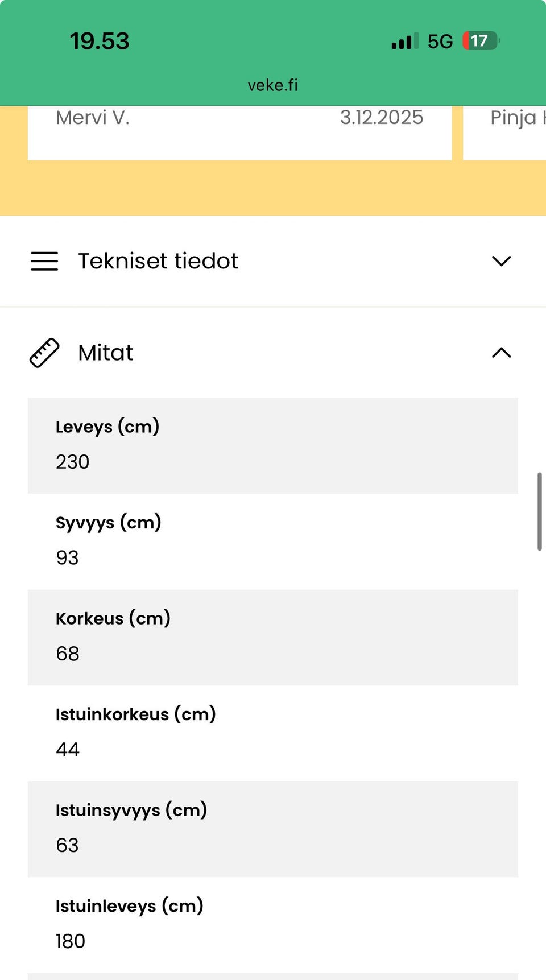Click the page scrollbar handle
The image size is (546, 980).
(539, 511)
